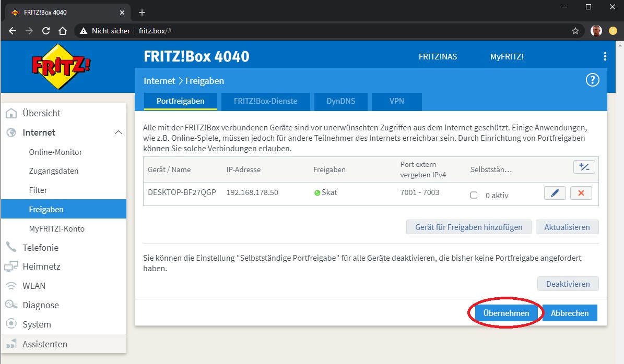This screenshot has height=364, width=624.
Task: Open the help question mark icon
Action: [x=592, y=80]
